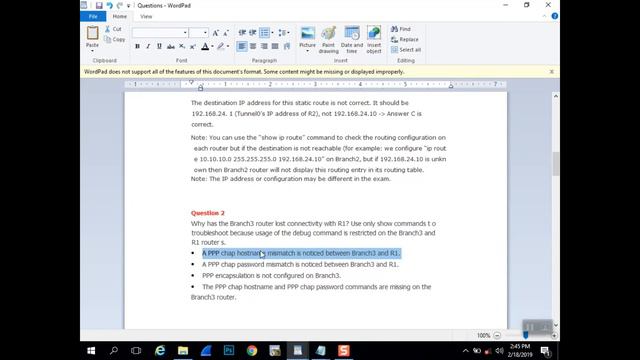Shrink the font size

(226, 33)
